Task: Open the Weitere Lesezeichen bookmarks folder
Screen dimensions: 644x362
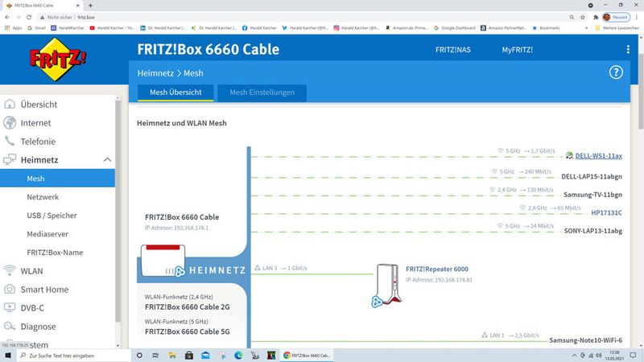Action: pyautogui.click(x=617, y=28)
